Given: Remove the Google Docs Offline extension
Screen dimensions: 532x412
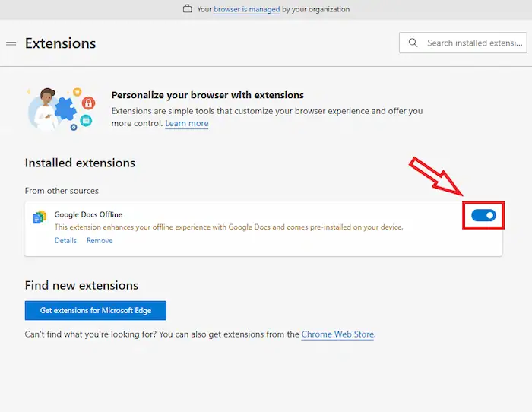Looking at the screenshot, I should pos(100,240).
